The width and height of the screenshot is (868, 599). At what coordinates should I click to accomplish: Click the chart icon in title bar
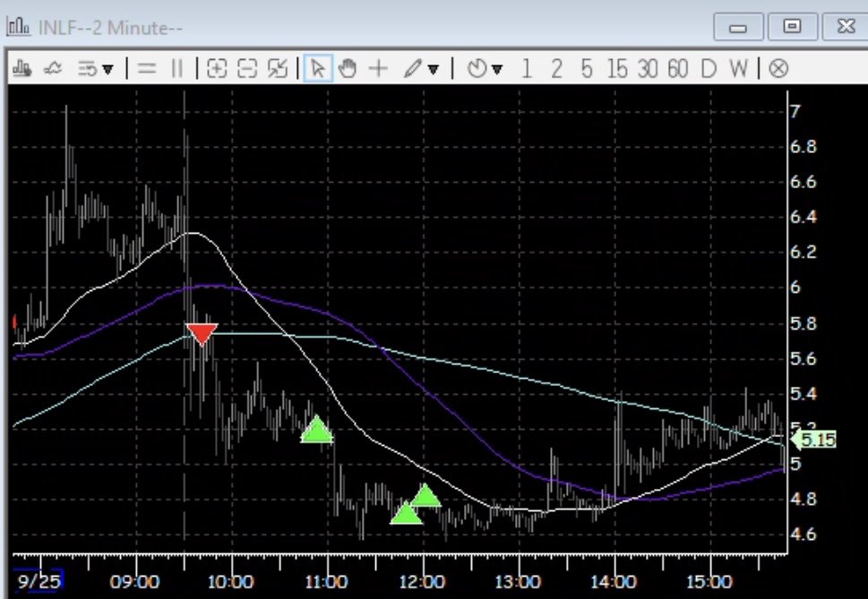(18, 27)
